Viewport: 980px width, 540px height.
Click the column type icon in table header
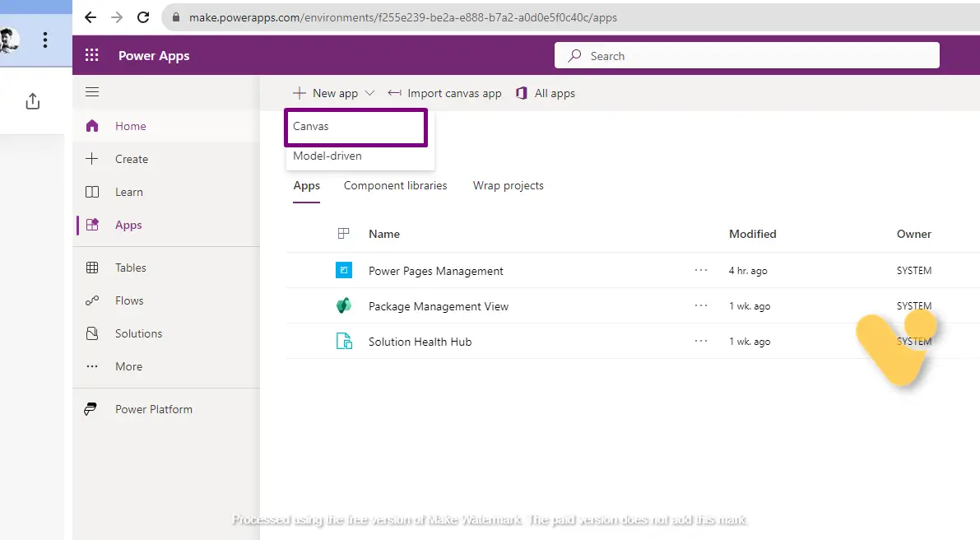click(x=343, y=234)
